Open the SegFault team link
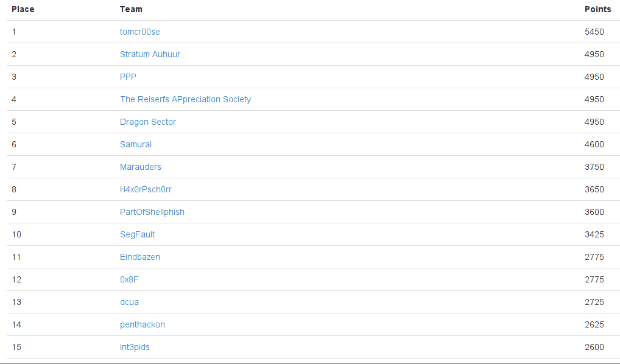This screenshot has width=620, height=364. click(x=137, y=234)
